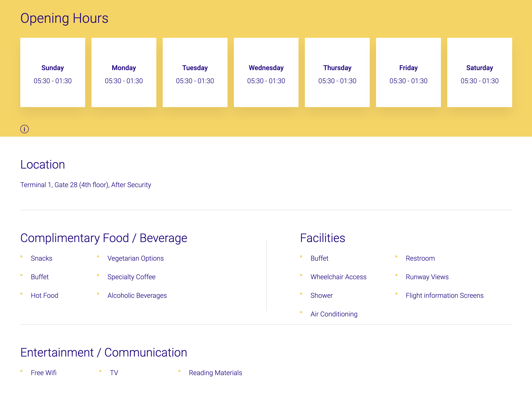Select the Sunday opening hours card
The image size is (532, 403).
[53, 72]
